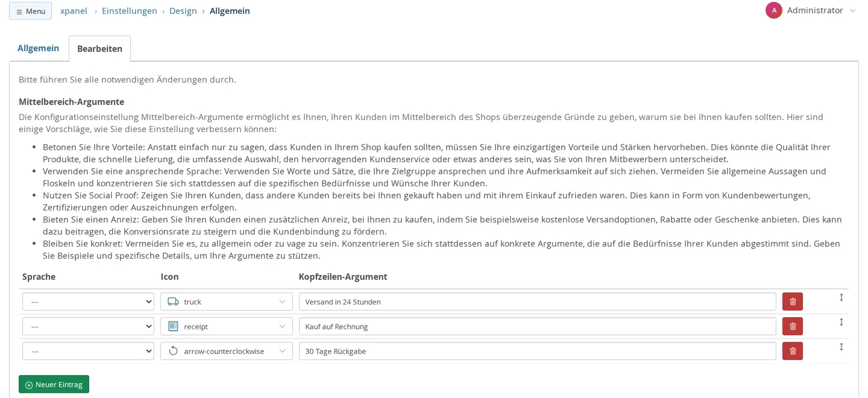This screenshot has height=398, width=868.
Task: Remove the '30 Tage Rückgabe' entry
Action: click(792, 351)
